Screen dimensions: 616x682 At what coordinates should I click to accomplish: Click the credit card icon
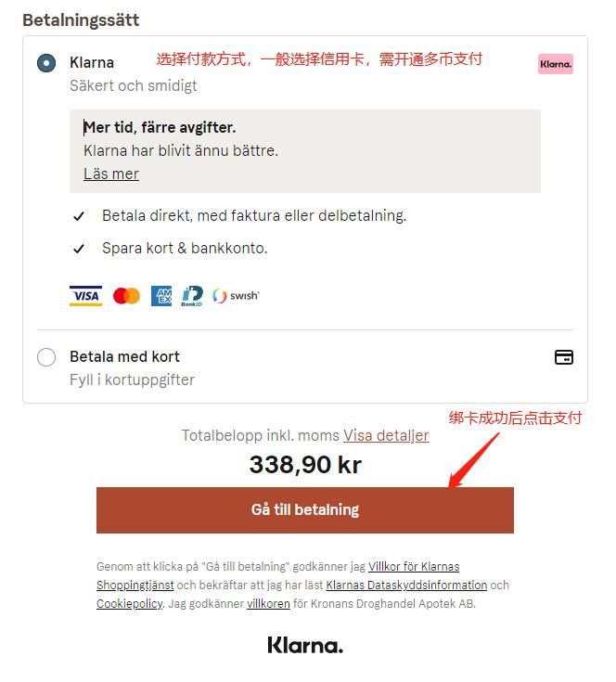(564, 357)
